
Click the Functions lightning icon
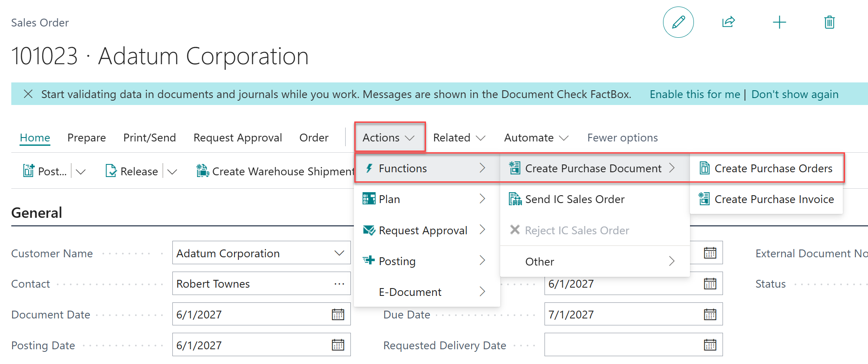(369, 168)
